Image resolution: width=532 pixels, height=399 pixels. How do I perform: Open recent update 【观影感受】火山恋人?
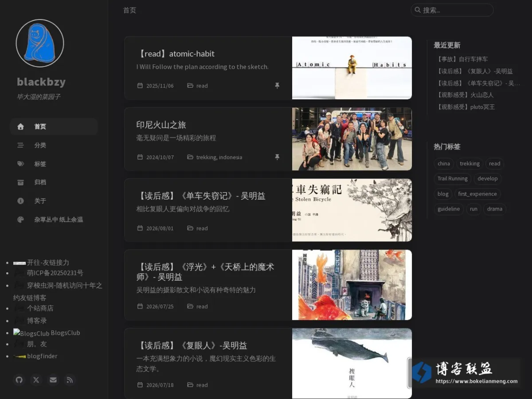pyautogui.click(x=465, y=95)
